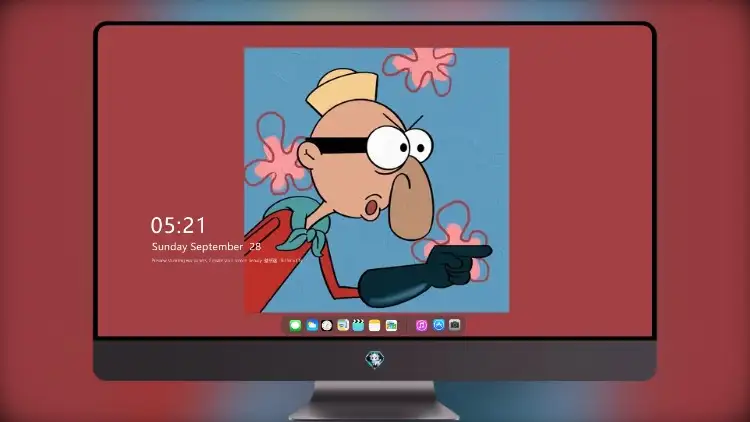Click the 05:21 clock widget
Screen dimensions: 750x422
(x=178, y=225)
